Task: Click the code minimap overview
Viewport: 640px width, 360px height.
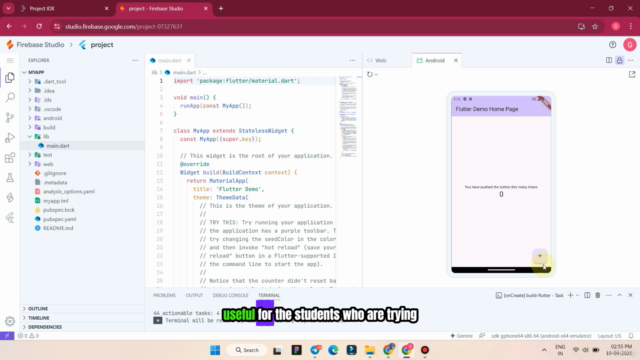Action: coord(348,116)
